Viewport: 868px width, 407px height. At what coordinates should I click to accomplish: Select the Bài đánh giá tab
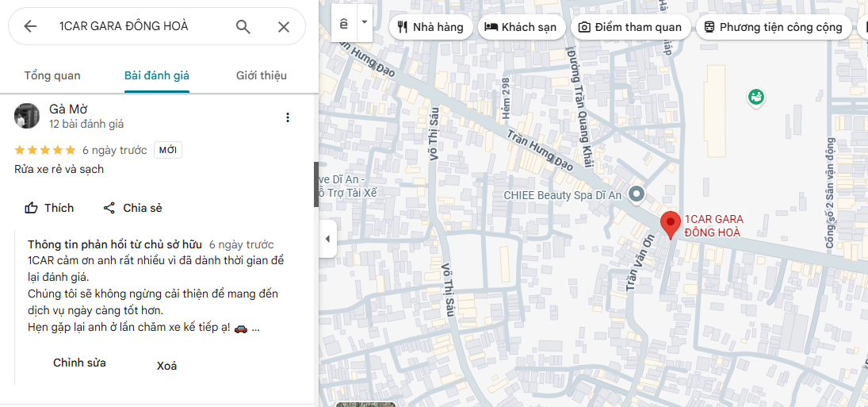pos(157,75)
